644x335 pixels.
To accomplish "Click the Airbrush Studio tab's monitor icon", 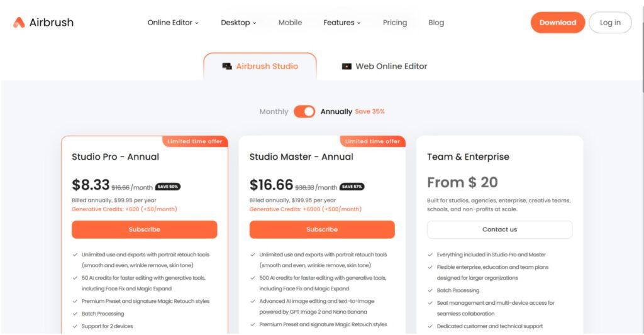I will (226, 66).
